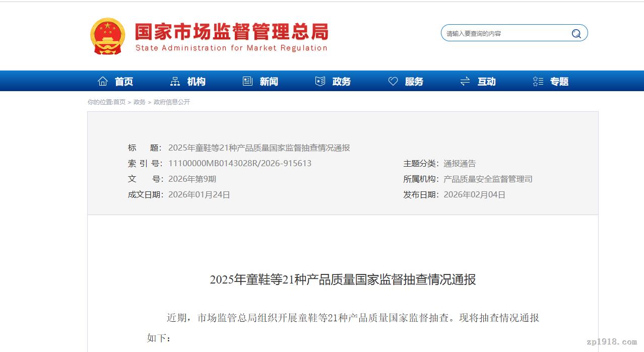Click the heart-shaped 服务 service icon

tap(393, 81)
